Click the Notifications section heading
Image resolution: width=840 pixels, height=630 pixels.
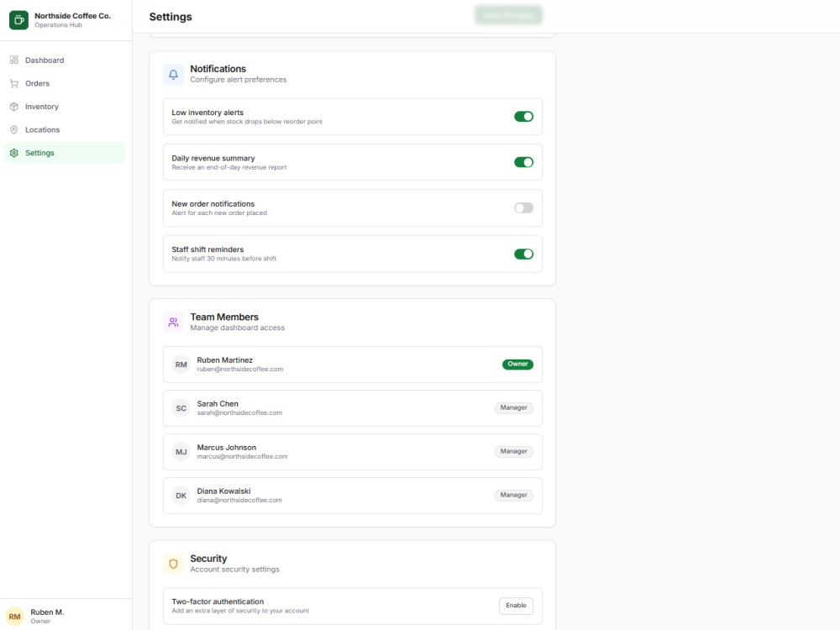[218, 69]
